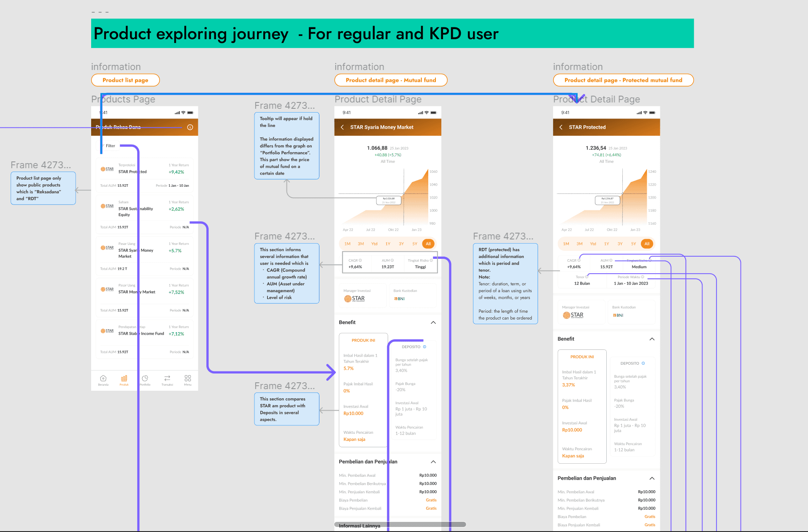Image resolution: width=808 pixels, height=532 pixels.
Task: Open STAR Syaria Money Market product card
Action: pyautogui.click(x=145, y=255)
